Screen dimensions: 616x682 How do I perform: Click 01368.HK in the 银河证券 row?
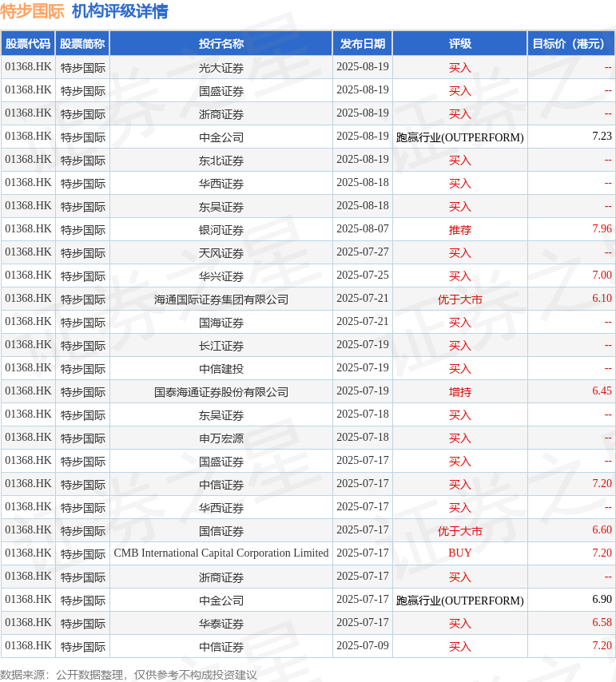28,228
